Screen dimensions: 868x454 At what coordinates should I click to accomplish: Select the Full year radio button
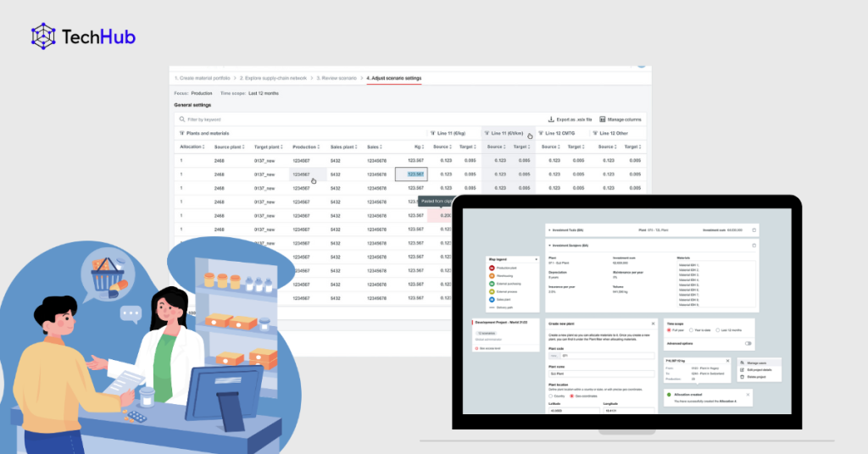pos(669,330)
